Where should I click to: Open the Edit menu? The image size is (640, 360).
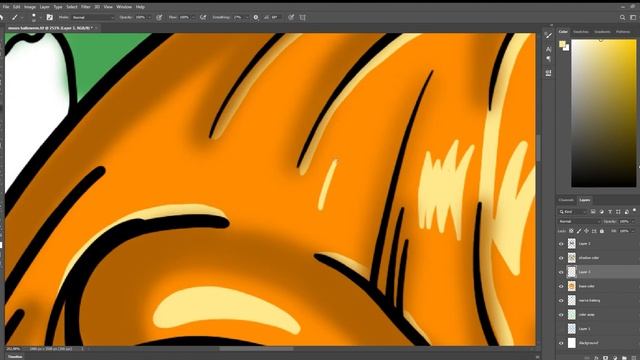[x=16, y=7]
